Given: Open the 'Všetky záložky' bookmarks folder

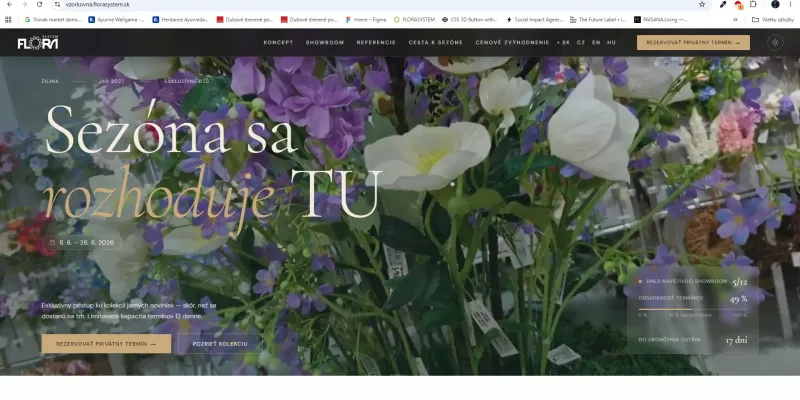Looking at the screenshot, I should point(773,19).
